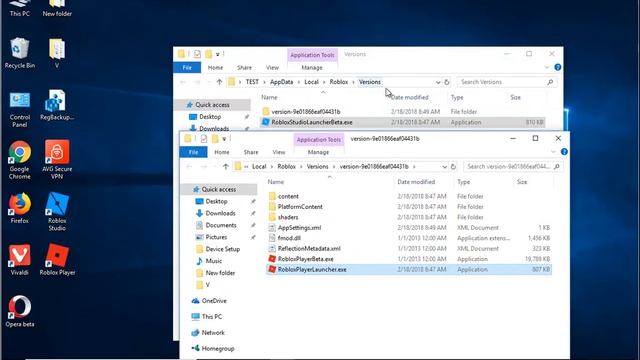The image size is (640, 360).
Task: Click Roblox breadcrumb in front window
Action: [x=287, y=167]
